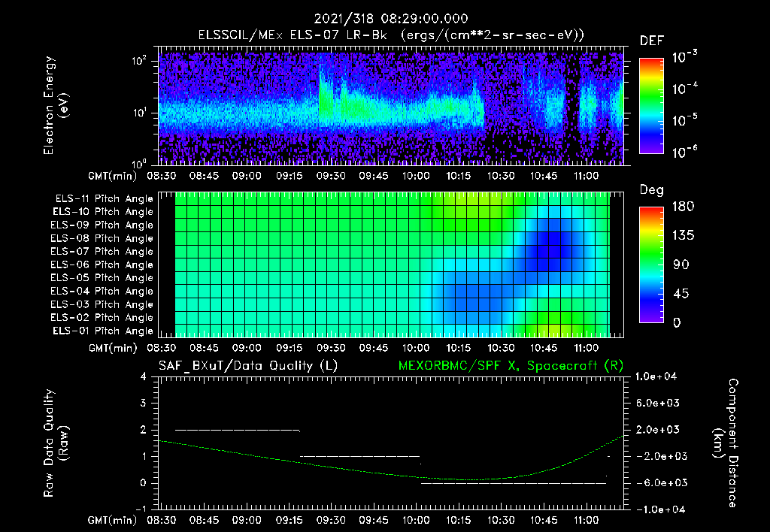The image size is (770, 532).
Task: Click the Raw Data Quality (Raw) axis title
Action: click(56, 443)
